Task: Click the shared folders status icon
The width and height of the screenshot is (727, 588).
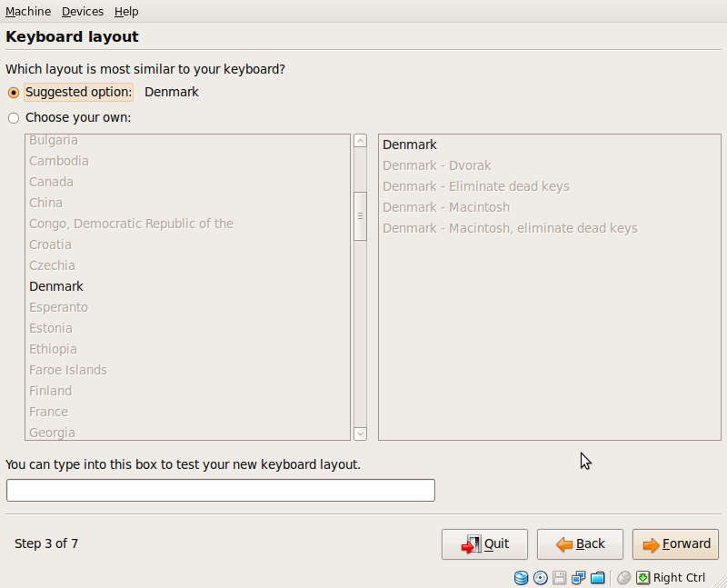Action: click(x=598, y=578)
